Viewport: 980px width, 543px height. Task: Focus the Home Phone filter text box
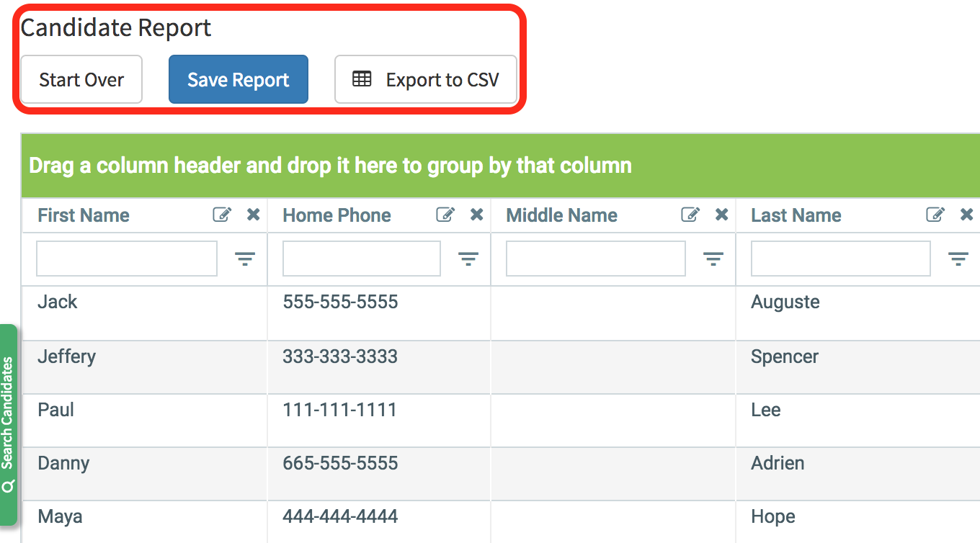coord(361,259)
